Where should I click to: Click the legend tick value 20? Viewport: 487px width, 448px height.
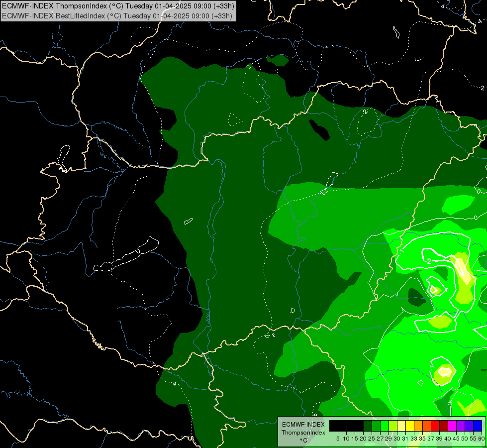coord(363,439)
